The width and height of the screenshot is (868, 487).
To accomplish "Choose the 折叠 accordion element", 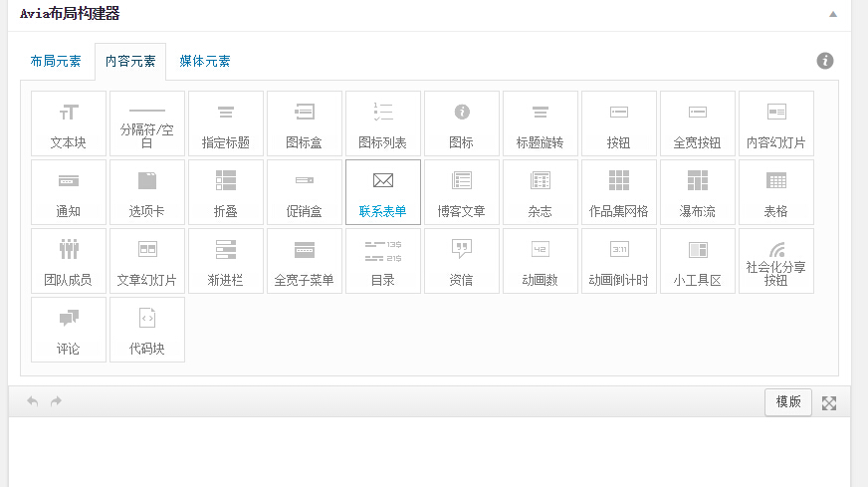I will [226, 192].
